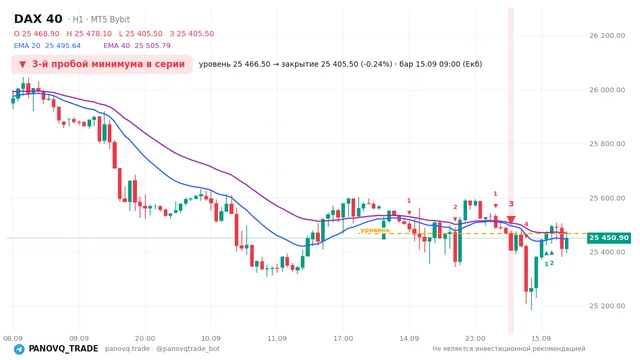Click the large red breakout triangle marker
The image size is (640, 360).
(511, 220)
